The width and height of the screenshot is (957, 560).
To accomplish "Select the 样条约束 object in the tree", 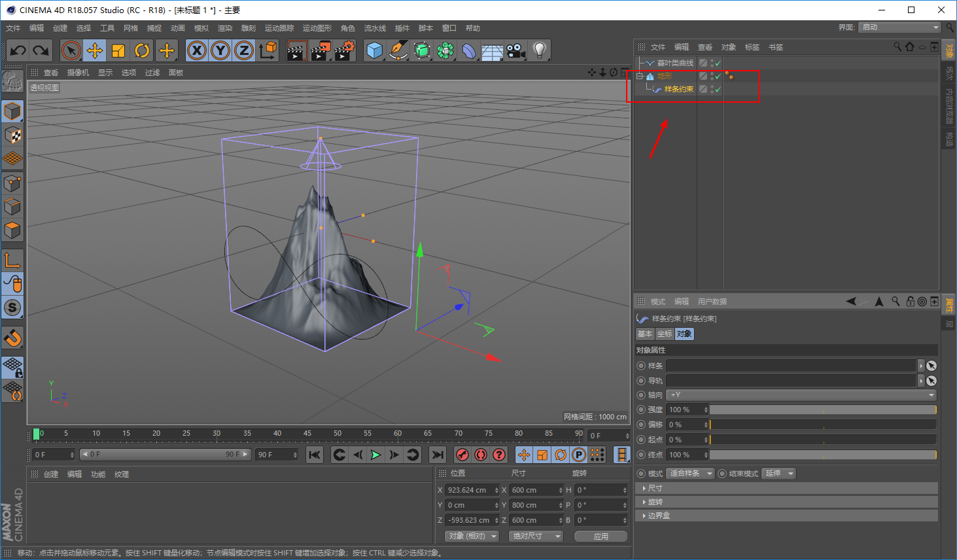I will click(679, 89).
